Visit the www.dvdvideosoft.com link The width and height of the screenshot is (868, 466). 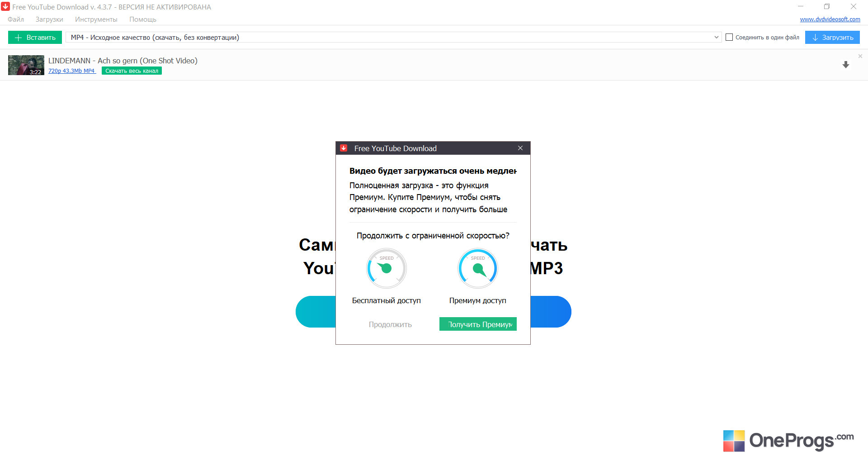click(x=830, y=19)
